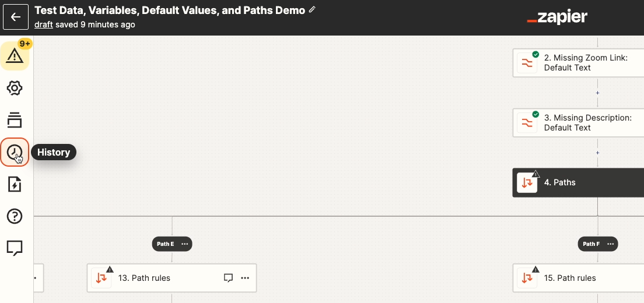
Task: Open the History clock icon
Action: tap(15, 153)
